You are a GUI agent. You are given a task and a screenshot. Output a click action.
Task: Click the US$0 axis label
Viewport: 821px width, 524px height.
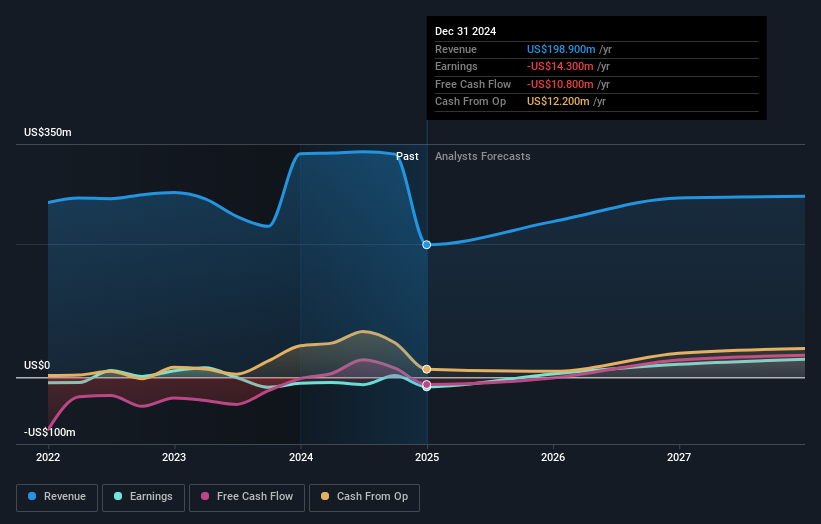(37, 365)
